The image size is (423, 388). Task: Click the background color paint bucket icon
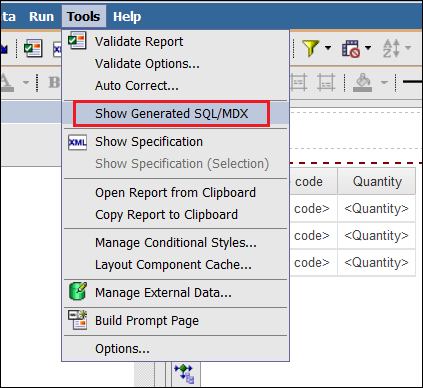click(363, 82)
